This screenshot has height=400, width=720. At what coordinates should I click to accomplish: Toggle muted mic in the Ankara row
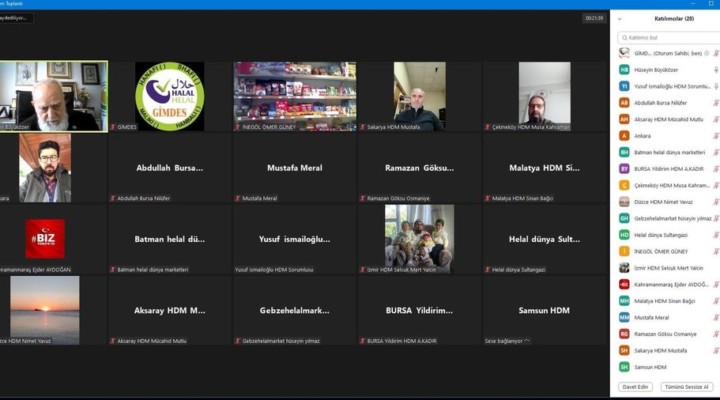[716, 136]
